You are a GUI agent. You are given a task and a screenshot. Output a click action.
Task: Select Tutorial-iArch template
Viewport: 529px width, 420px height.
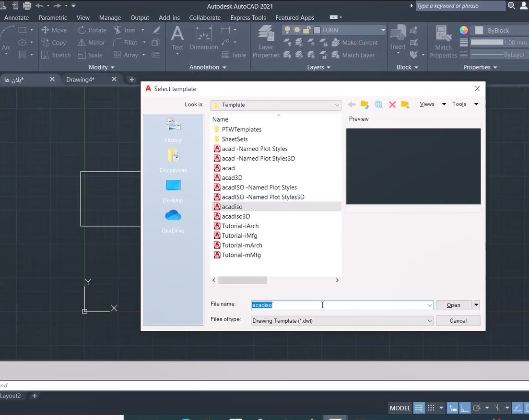(x=240, y=226)
